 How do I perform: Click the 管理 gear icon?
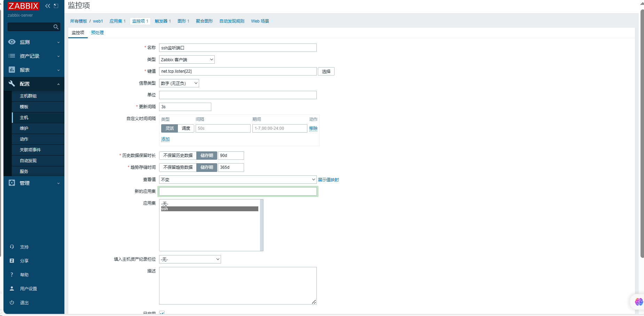pyautogui.click(x=12, y=183)
